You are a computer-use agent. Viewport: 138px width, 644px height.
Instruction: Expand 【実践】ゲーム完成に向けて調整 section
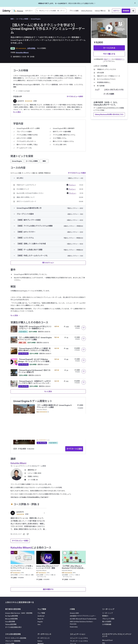click(x=48, y=250)
